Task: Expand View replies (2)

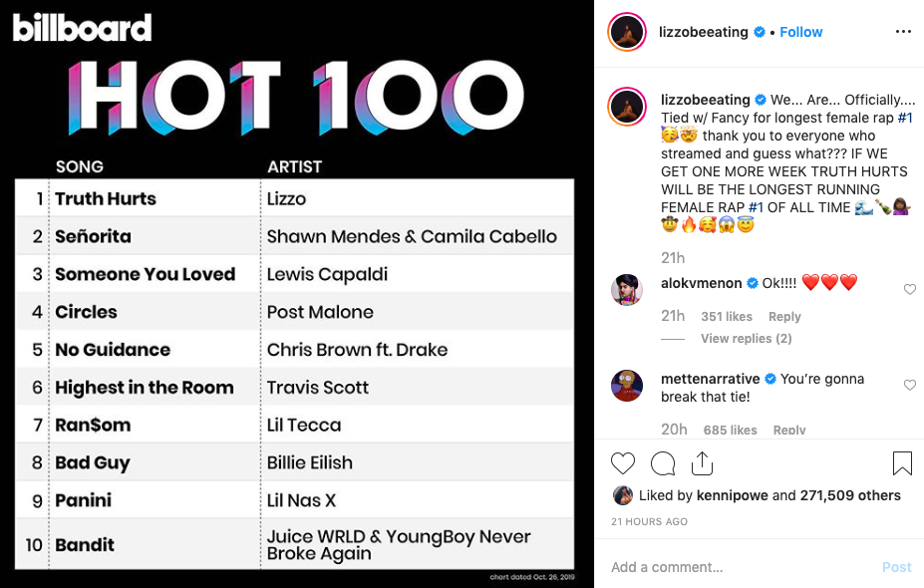Action: [x=746, y=338]
